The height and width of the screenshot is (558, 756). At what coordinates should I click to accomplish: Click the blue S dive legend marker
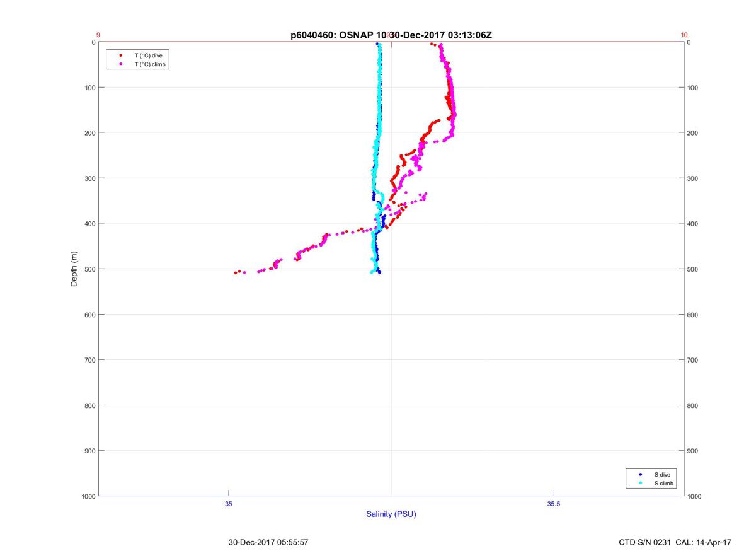(x=640, y=474)
